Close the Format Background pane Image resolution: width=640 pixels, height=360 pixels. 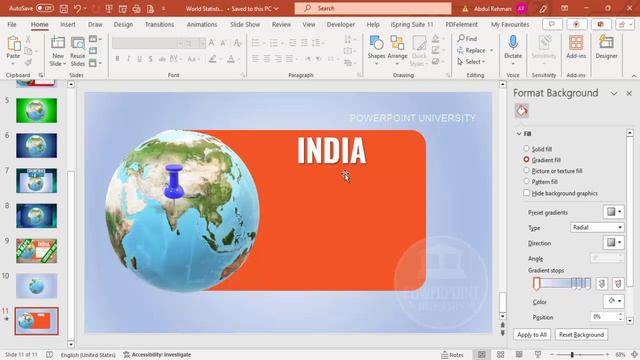(x=629, y=93)
